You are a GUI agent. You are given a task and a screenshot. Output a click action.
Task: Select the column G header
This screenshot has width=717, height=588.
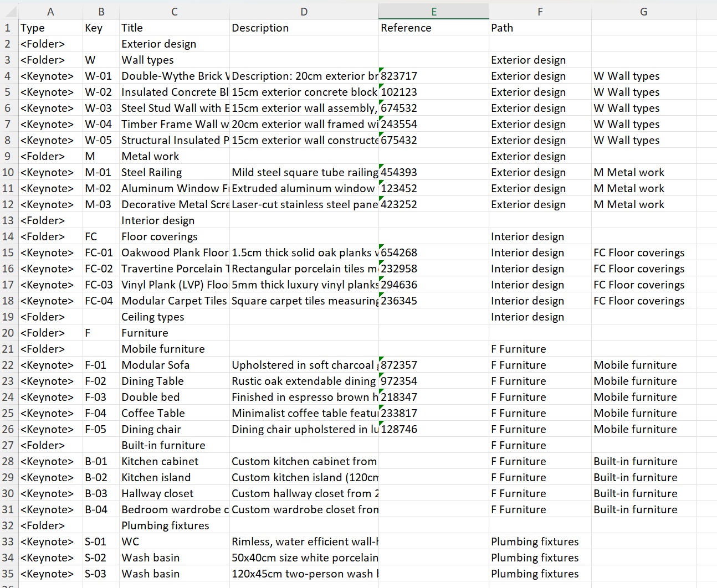pyautogui.click(x=643, y=11)
